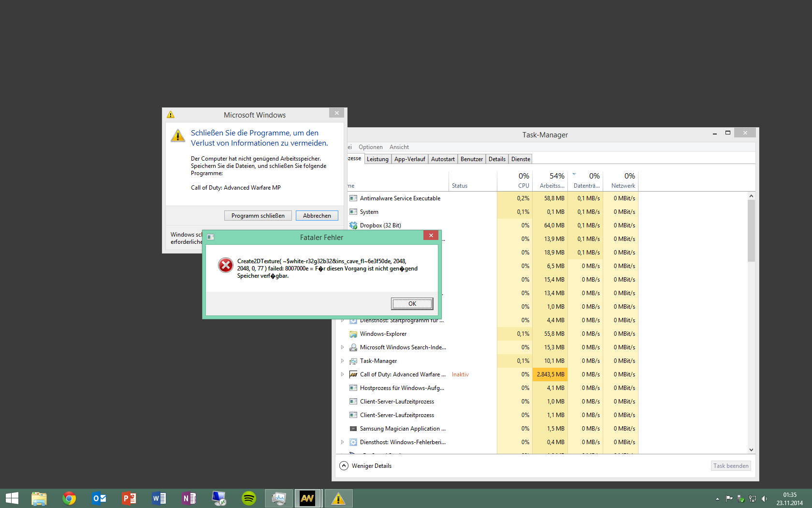
Task: Open Word from the taskbar
Action: click(x=159, y=498)
